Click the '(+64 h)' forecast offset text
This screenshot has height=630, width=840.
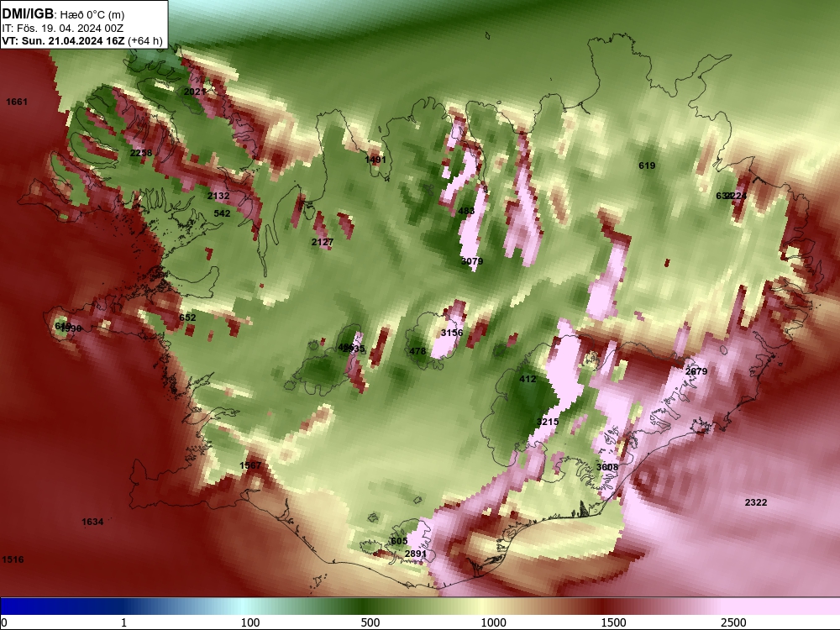[x=144, y=40]
